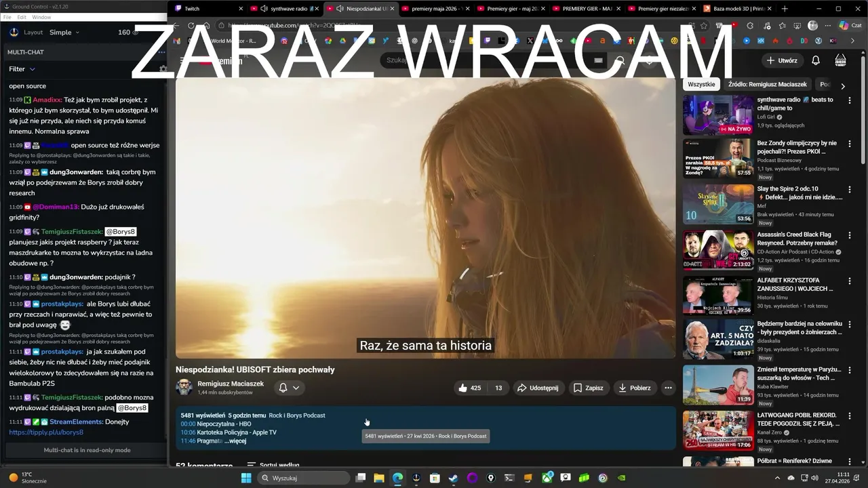Open YouTube notifications bell in header
The image size is (868, 488).
coord(816,60)
